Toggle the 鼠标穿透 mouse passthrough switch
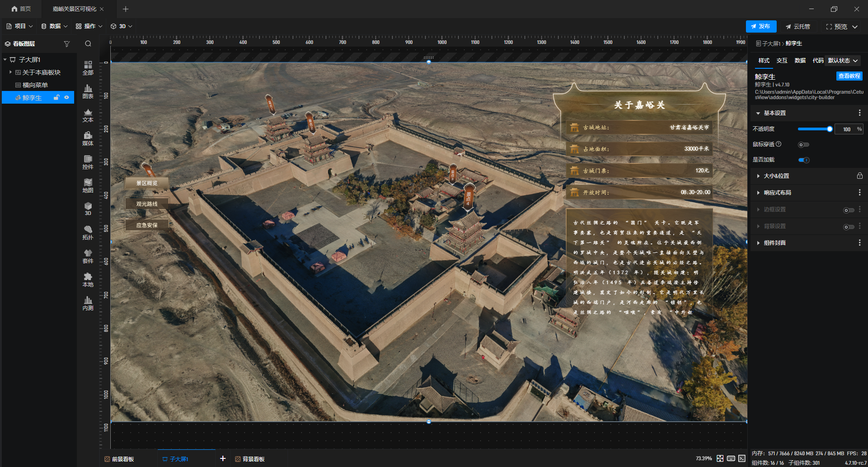Image resolution: width=868 pixels, height=467 pixels. (803, 145)
